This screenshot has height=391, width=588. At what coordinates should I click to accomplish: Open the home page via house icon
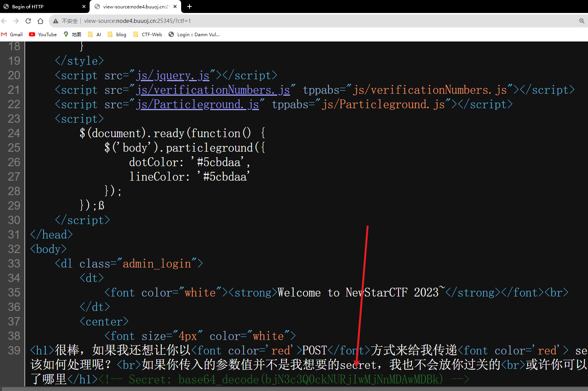point(40,21)
